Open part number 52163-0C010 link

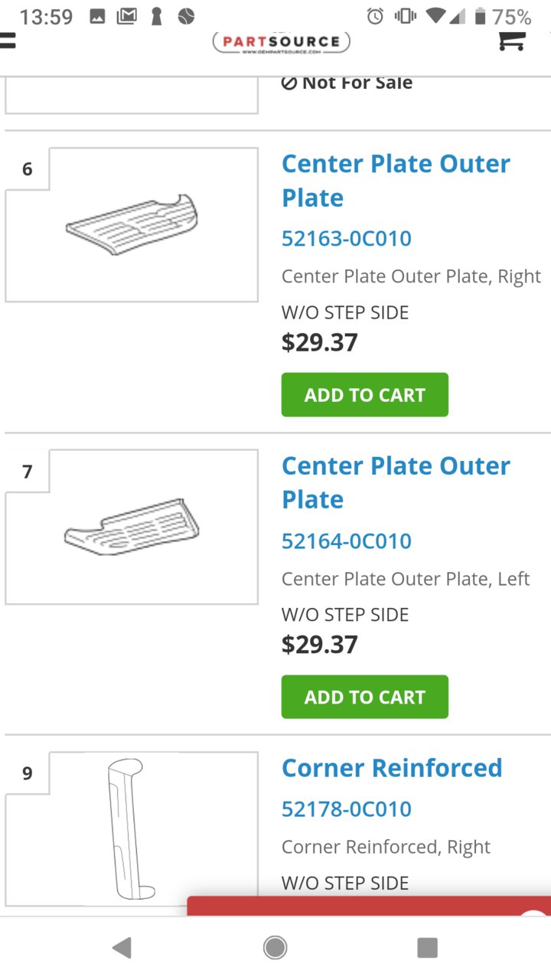[347, 239]
